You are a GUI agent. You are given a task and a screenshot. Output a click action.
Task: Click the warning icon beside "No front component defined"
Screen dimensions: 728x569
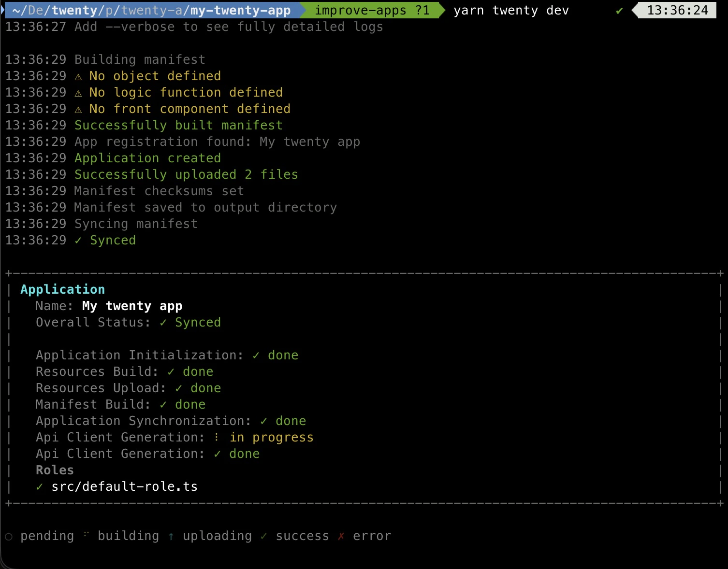click(x=78, y=109)
